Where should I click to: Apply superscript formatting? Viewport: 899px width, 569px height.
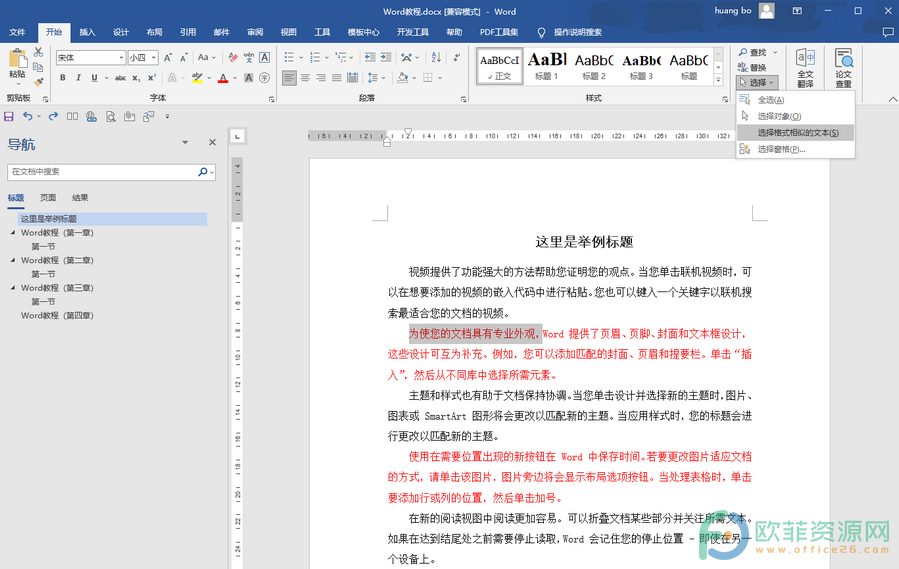[x=151, y=77]
